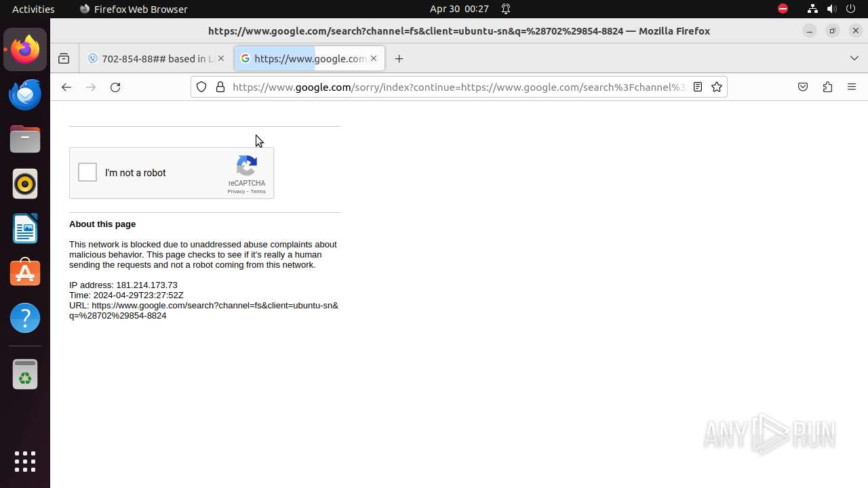This screenshot has height=488, width=868.
Task: Show site security padlock info
Action: click(220, 87)
